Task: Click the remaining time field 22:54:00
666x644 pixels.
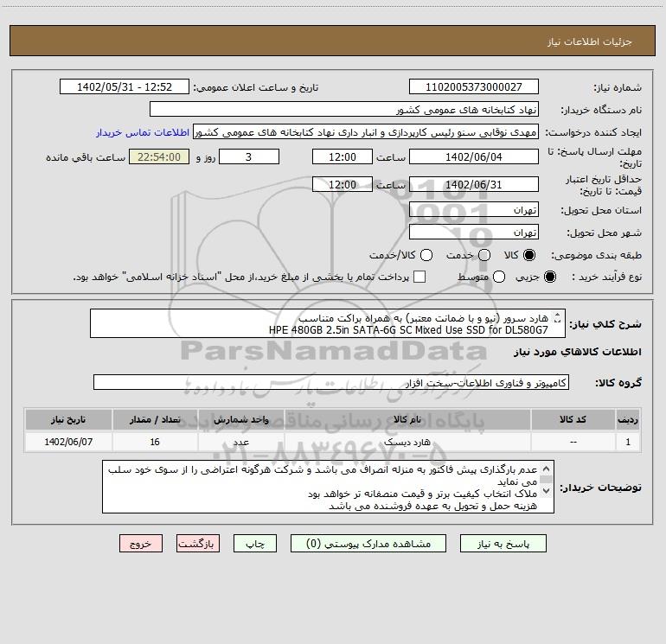Action: [159, 157]
